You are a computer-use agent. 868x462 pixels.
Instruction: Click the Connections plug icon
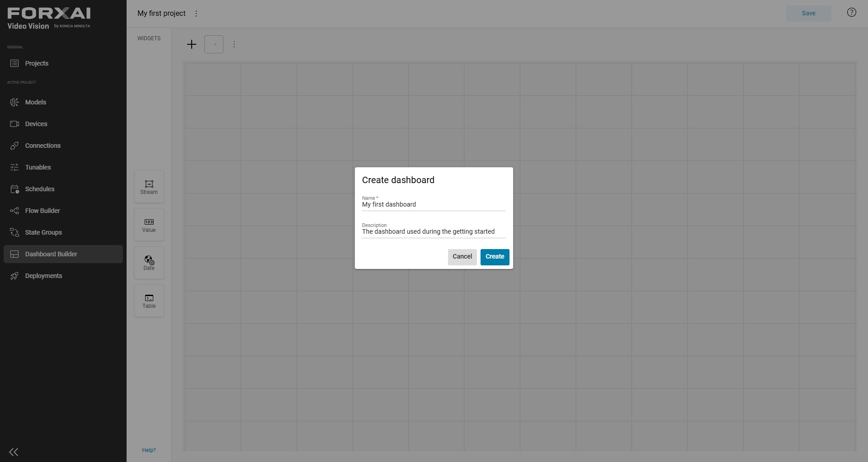click(x=14, y=146)
